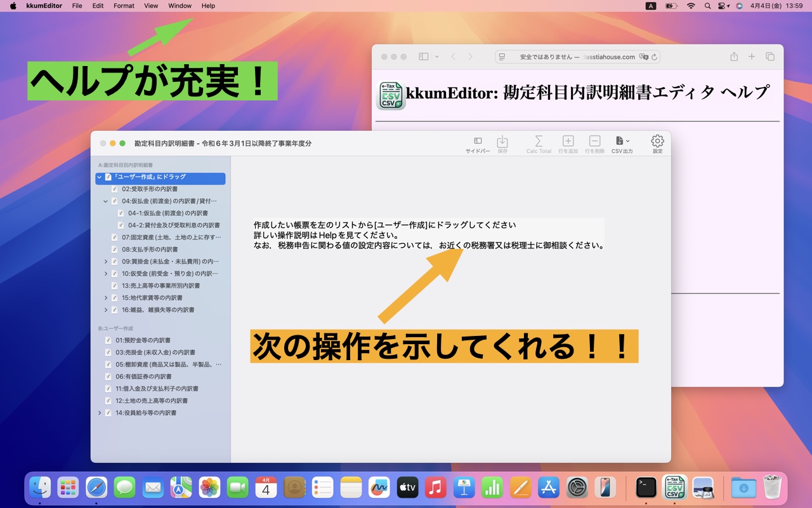Click the input source A icon in menu bar

coord(651,6)
